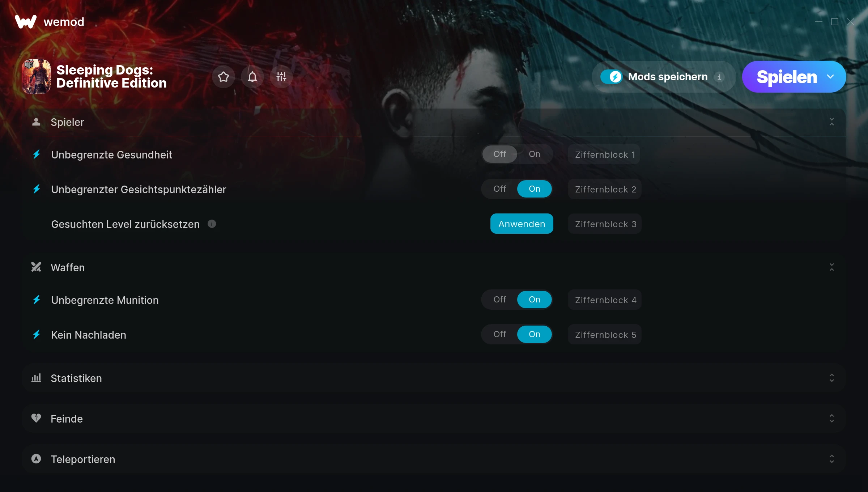
Task: Open the sliders settings icon
Action: pos(281,77)
